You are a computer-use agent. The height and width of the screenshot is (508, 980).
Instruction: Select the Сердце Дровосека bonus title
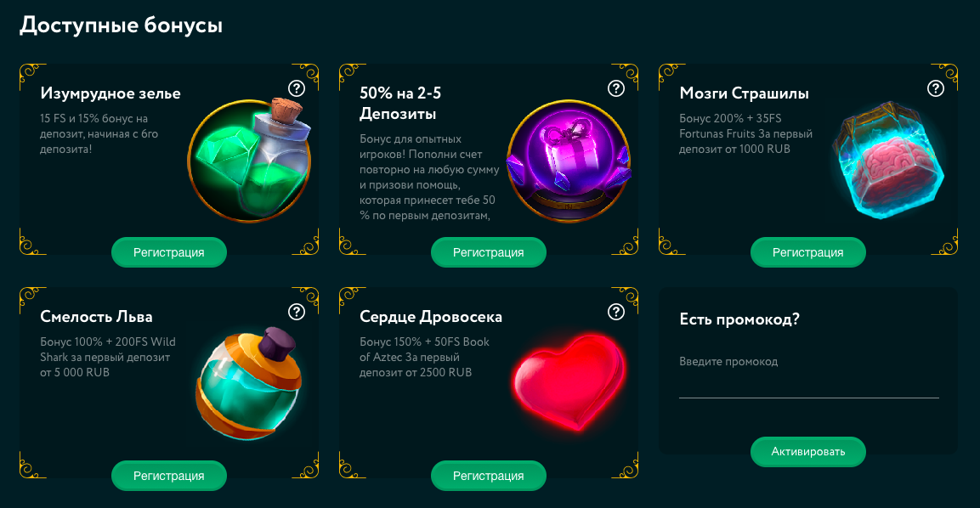click(x=431, y=317)
